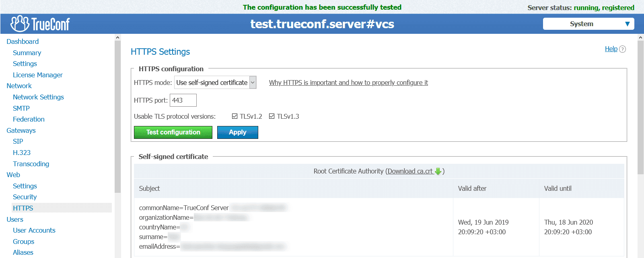Image resolution: width=644 pixels, height=258 pixels.
Task: Open Web Settings in sidebar
Action: tap(25, 186)
